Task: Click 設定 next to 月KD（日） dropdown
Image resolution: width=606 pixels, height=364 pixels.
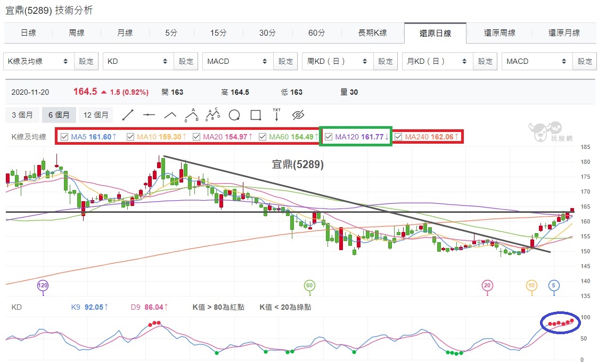Action: pos(485,61)
